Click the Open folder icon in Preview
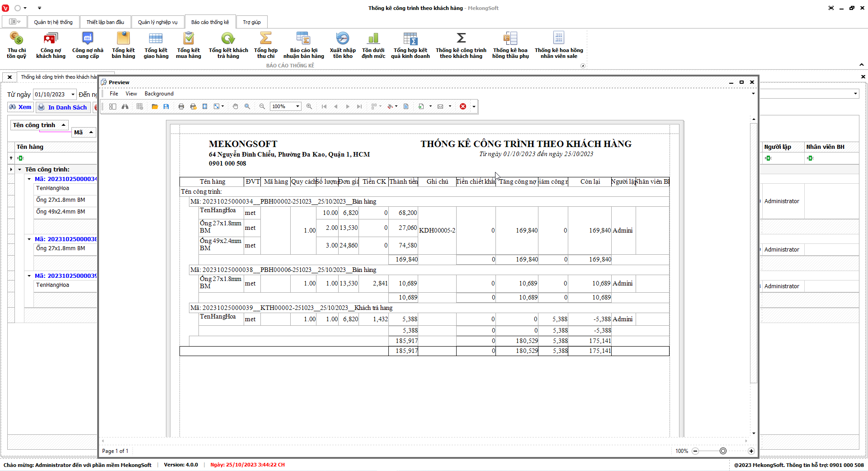This screenshot has height=471, width=868. point(155,106)
